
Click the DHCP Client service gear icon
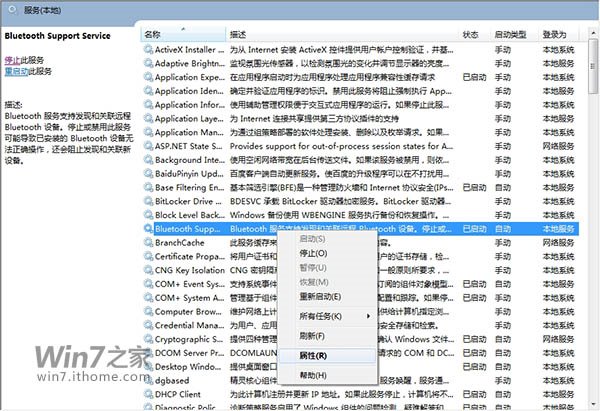pos(148,394)
